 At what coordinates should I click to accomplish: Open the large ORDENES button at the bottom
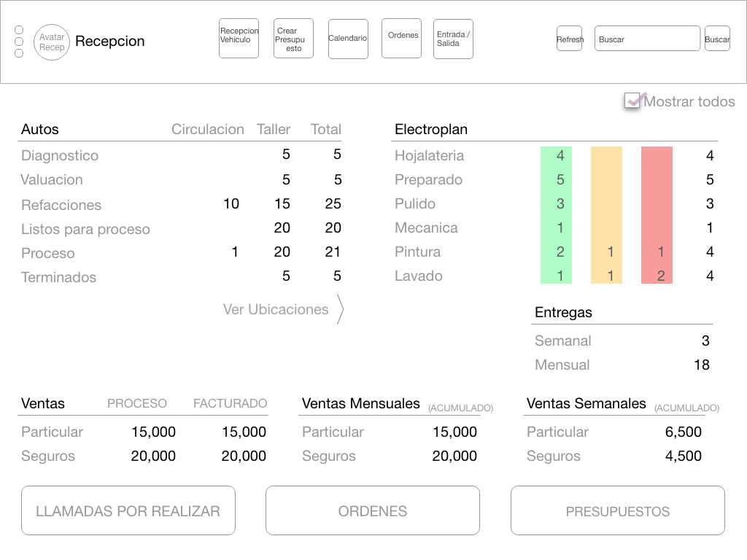373,510
